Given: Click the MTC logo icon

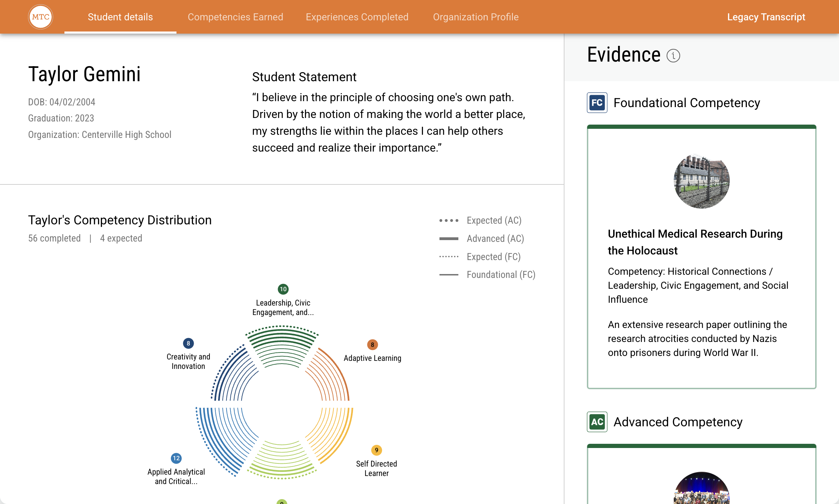Looking at the screenshot, I should [41, 17].
